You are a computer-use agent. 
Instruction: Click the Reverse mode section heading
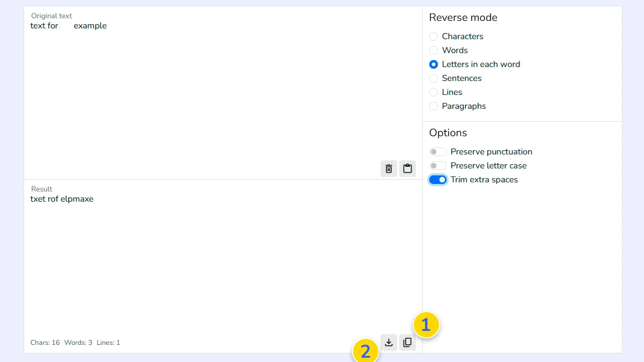463,17
